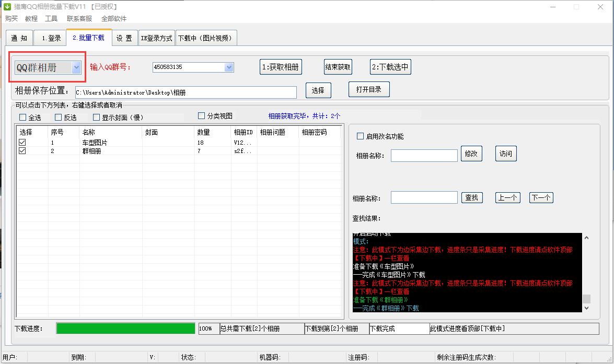614x364 pixels.
Task: Click the 下载到第[2]个相册 status cell
Action: pos(337,329)
